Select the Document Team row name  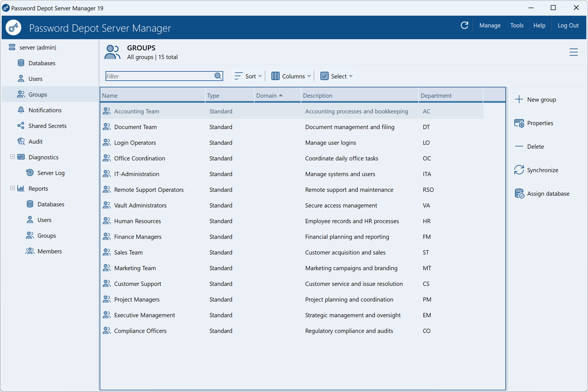[x=135, y=127]
